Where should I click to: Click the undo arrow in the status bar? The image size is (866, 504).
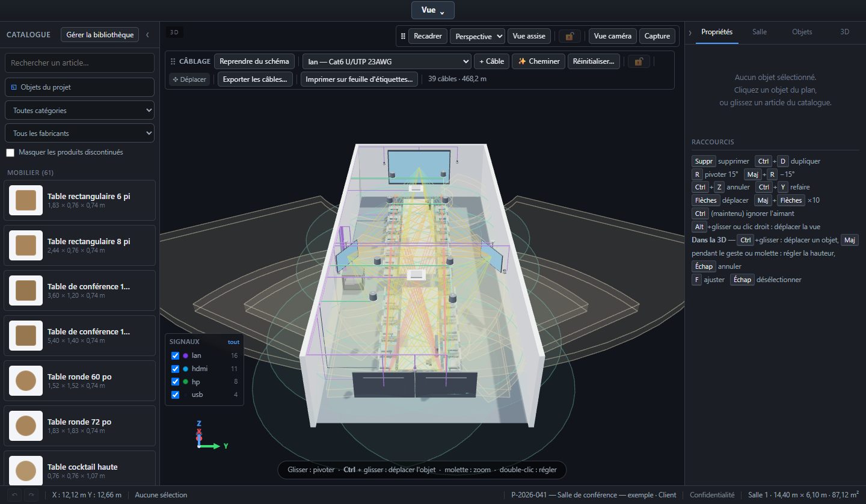14,495
